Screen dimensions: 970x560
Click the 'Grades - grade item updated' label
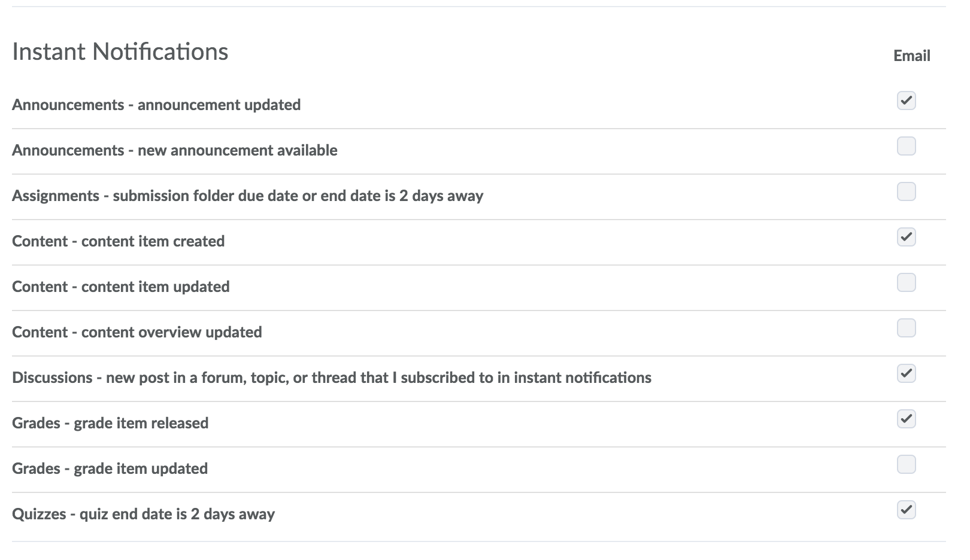click(110, 468)
